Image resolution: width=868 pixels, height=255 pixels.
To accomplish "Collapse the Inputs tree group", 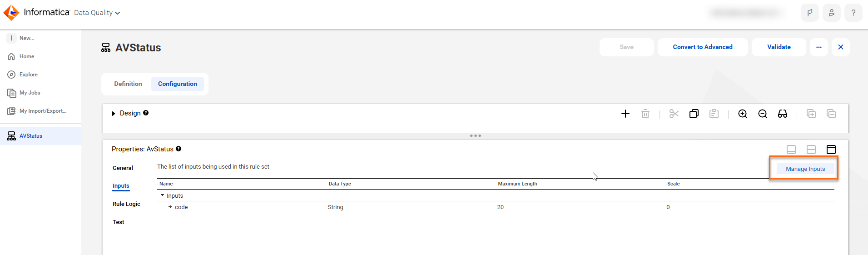I will point(162,195).
